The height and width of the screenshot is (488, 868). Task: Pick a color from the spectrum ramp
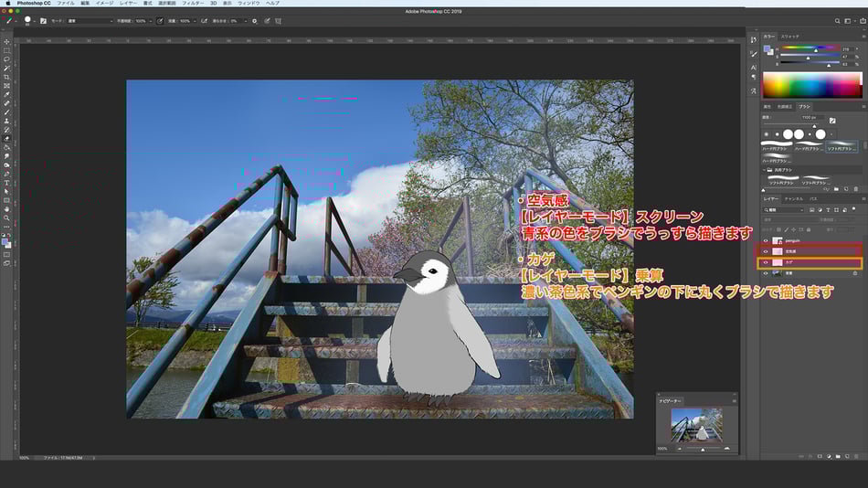(811, 86)
